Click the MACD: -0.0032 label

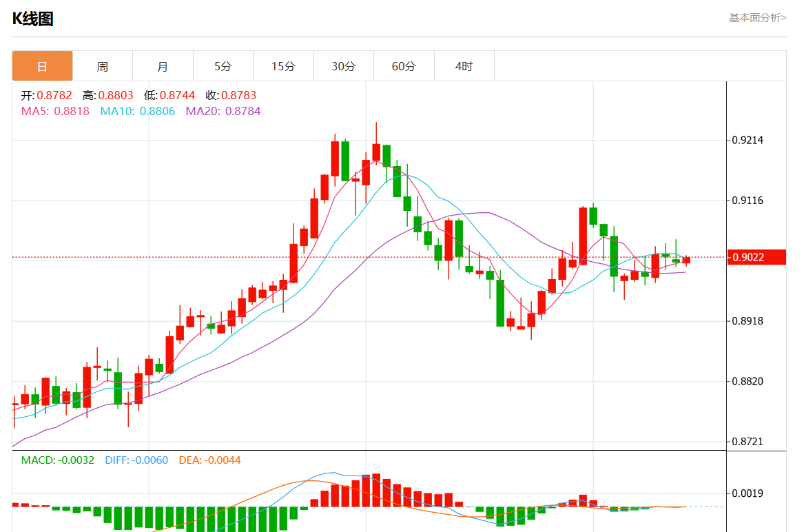click(x=57, y=460)
